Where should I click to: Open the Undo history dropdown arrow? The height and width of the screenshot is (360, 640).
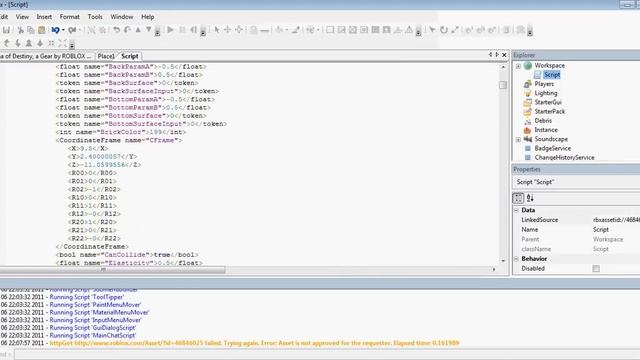point(63,30)
